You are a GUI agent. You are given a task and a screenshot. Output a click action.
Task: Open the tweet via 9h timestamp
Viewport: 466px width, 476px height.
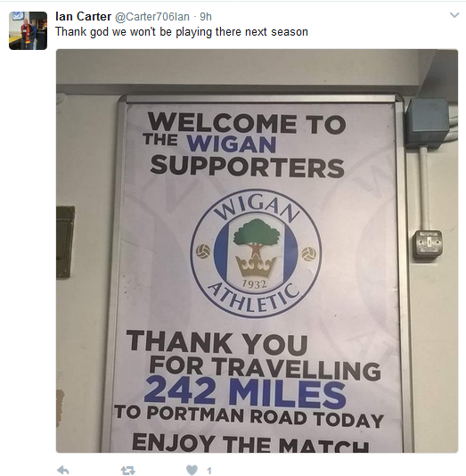point(206,17)
